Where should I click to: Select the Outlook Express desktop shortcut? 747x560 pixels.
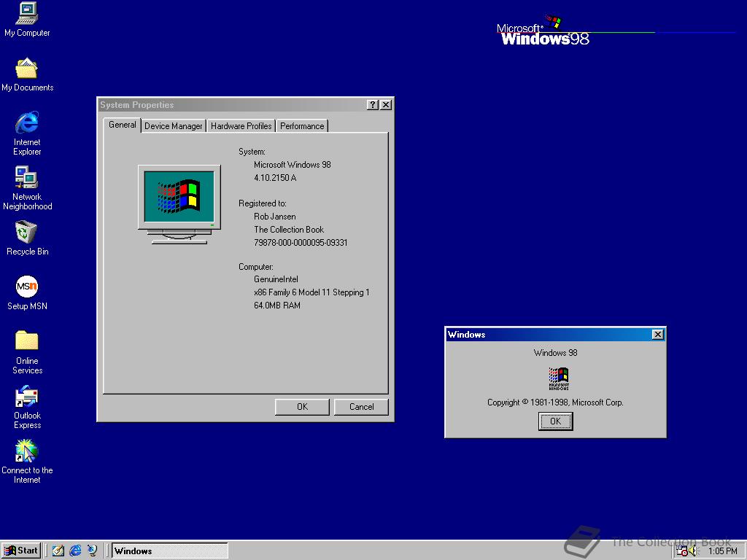pos(27,407)
